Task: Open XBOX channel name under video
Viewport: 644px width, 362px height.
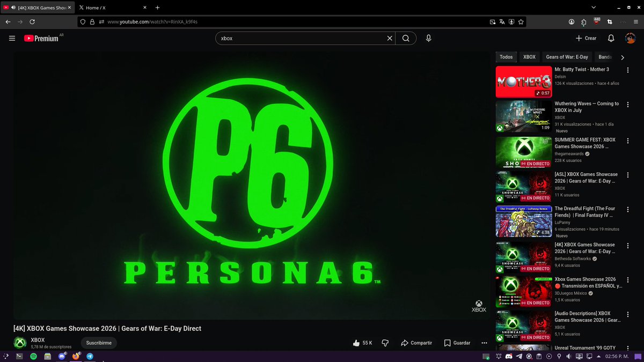Action: pyautogui.click(x=38, y=339)
